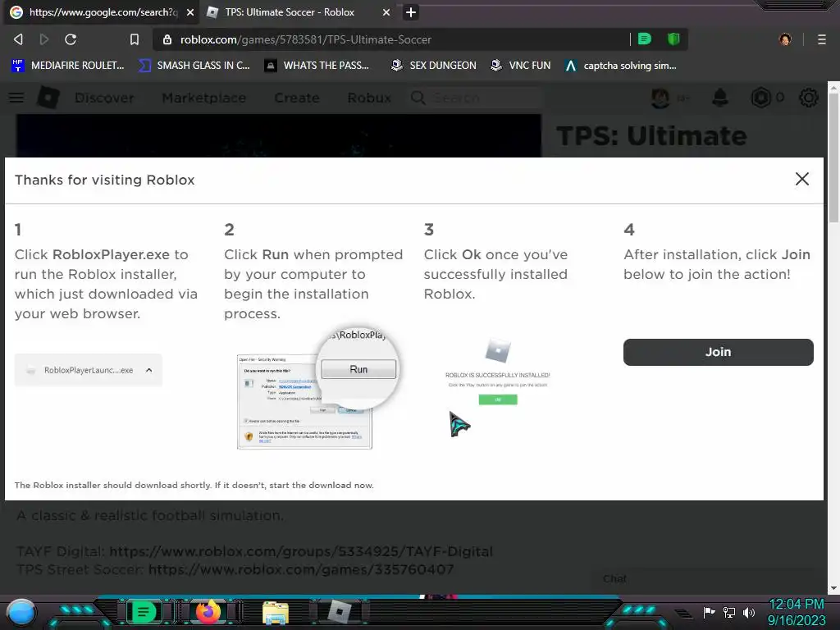Viewport: 840px width, 630px height.
Task: Open the Roblox user avatar profile
Action: pyautogui.click(x=660, y=98)
